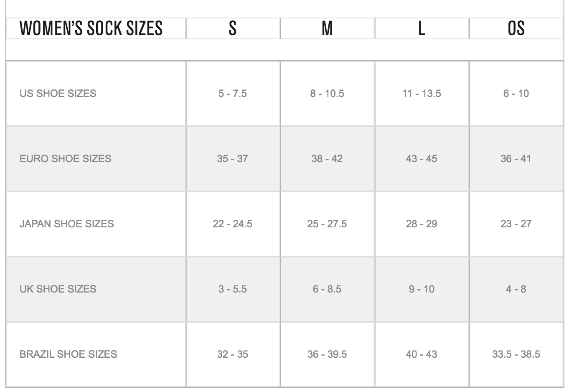Click the Euro medium cell 38 - 42
Screen dimensions: 569x392
click(x=327, y=158)
